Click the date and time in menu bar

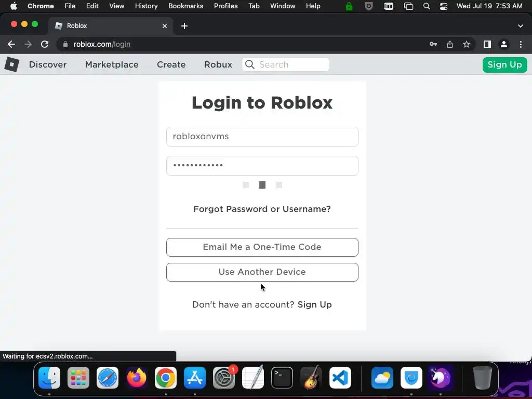coord(489,6)
